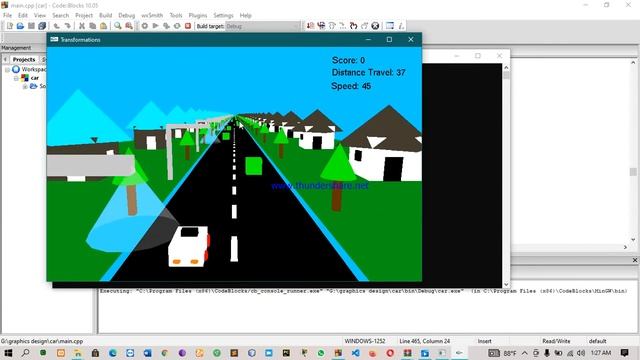Click the Save all files icon
Viewport: 640px width, 360px height.
pyautogui.click(x=42, y=26)
